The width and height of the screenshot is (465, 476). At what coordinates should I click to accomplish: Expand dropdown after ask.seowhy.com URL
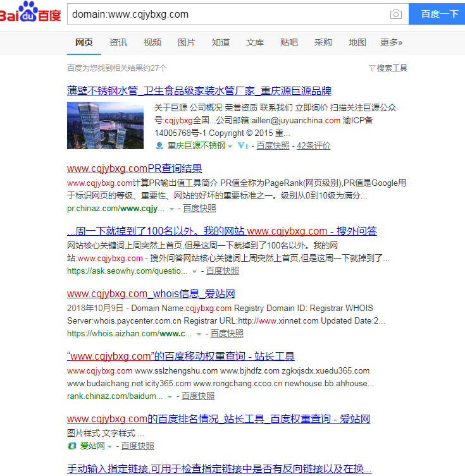click(194, 271)
